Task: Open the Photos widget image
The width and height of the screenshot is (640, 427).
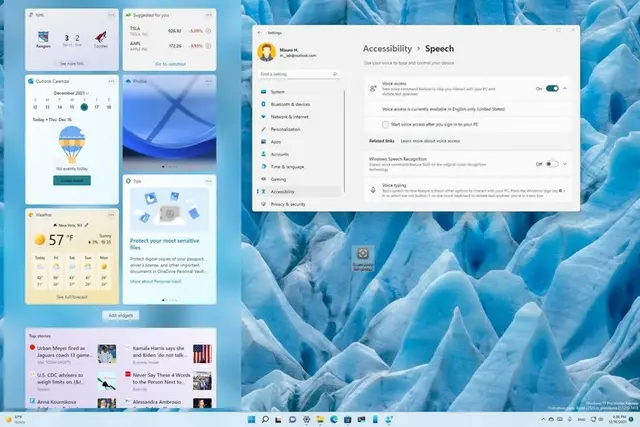Action: coord(169,123)
